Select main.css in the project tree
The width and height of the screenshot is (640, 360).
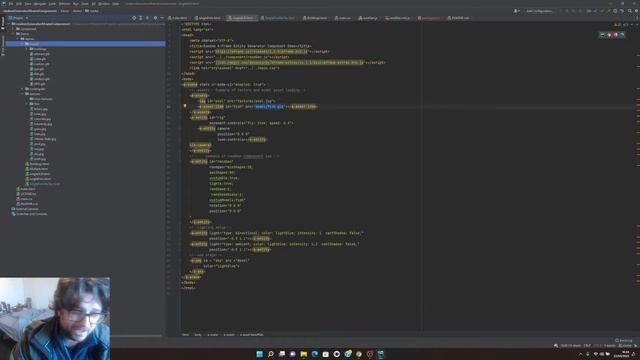coord(24,199)
